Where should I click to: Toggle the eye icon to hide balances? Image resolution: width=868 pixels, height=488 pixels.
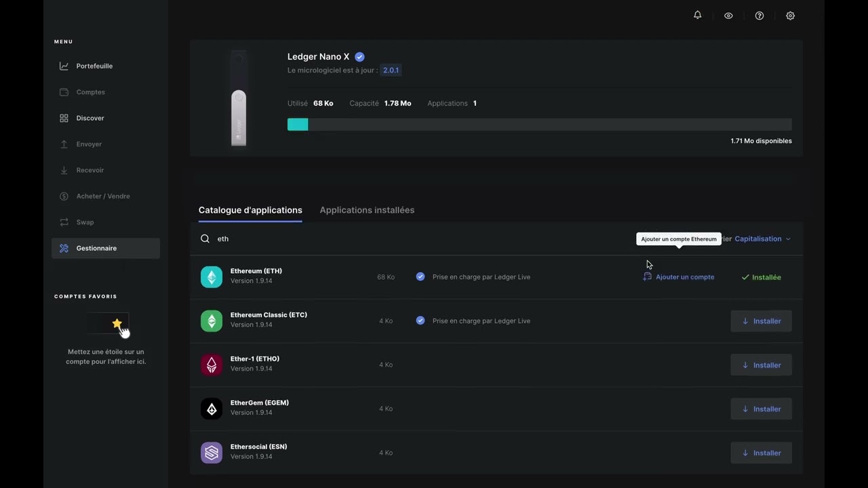[x=728, y=16]
